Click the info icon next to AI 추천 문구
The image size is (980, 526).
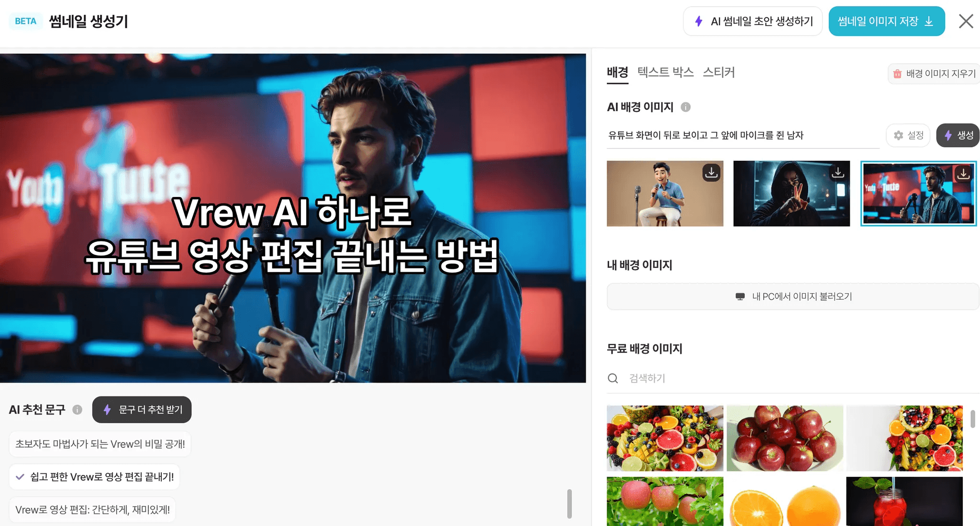(77, 410)
